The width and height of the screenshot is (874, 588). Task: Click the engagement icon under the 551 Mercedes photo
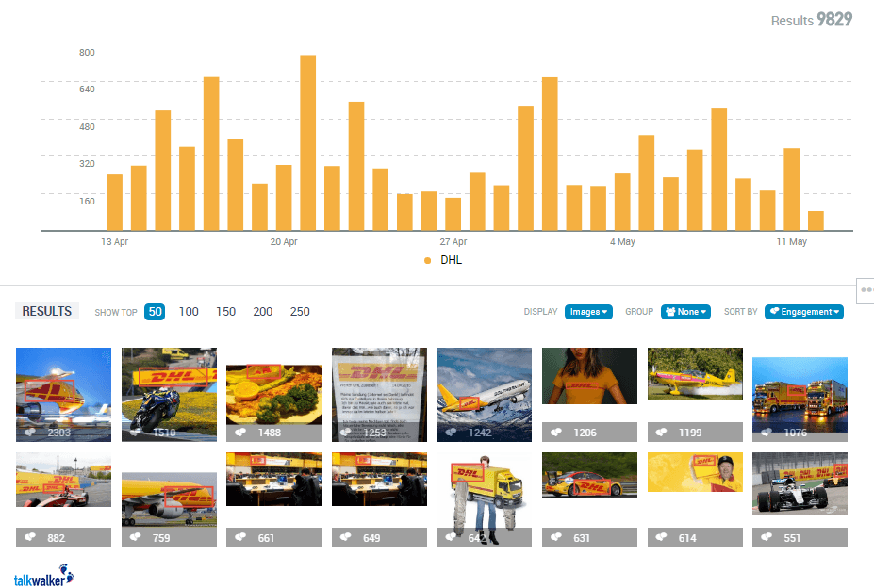click(x=764, y=537)
